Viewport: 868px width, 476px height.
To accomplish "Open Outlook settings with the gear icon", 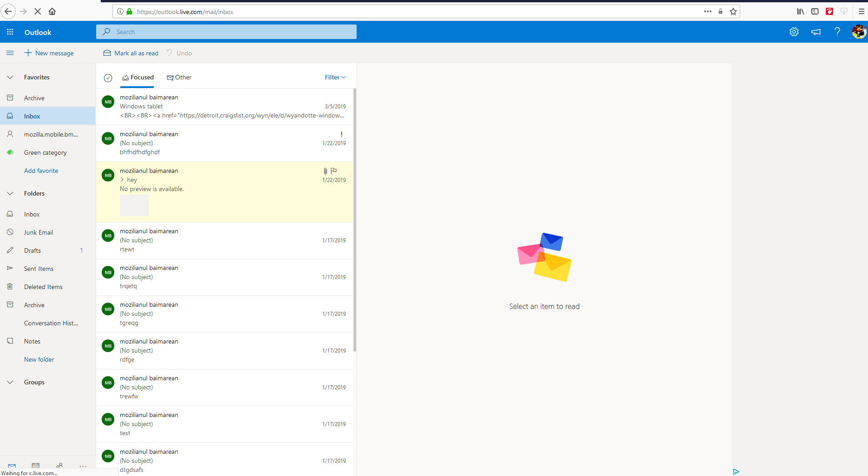I will 794,32.
